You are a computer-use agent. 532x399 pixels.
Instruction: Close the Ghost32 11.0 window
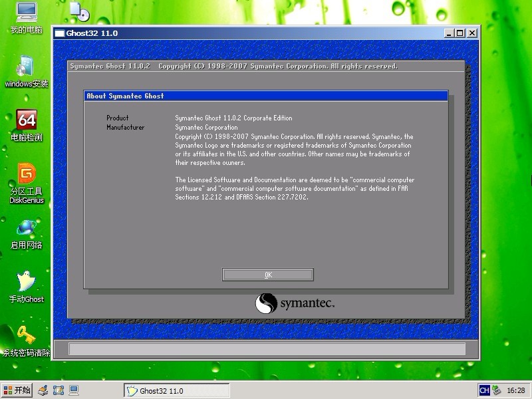[x=472, y=33]
